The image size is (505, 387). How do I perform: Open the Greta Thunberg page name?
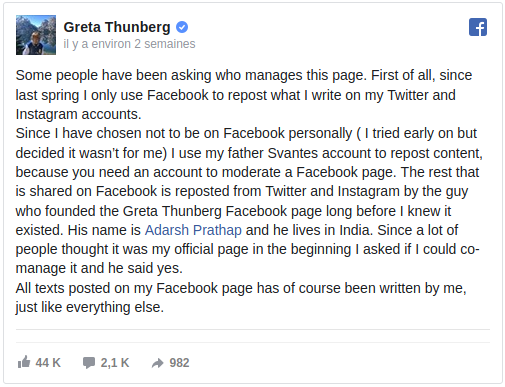117,27
